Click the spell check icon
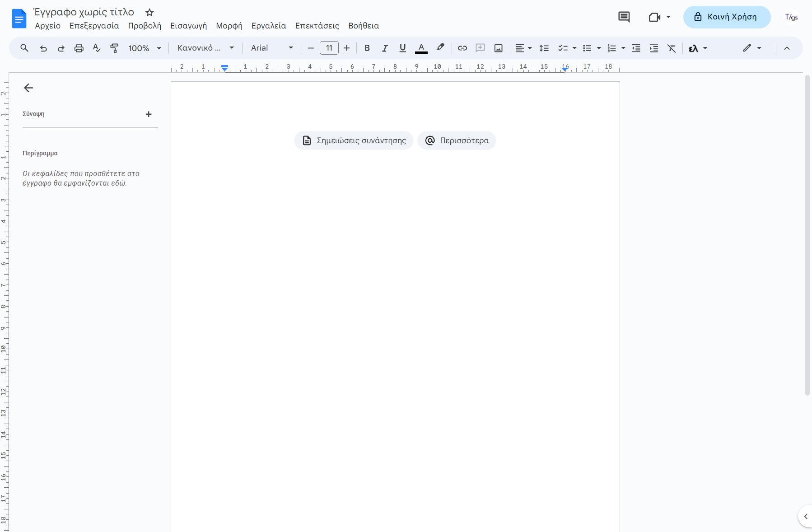Image resolution: width=812 pixels, height=532 pixels. (97, 48)
